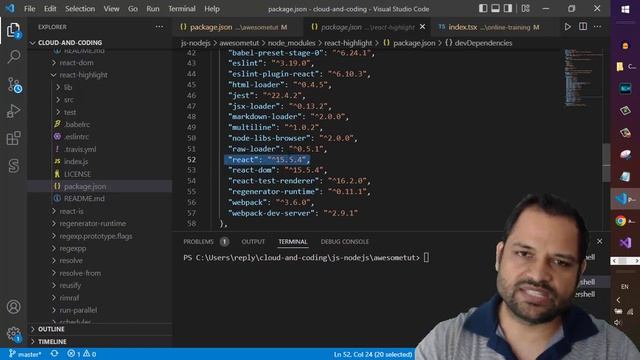Screen dimensions: 640x360
Task: Open the Windows Start button
Action: point(625,9)
